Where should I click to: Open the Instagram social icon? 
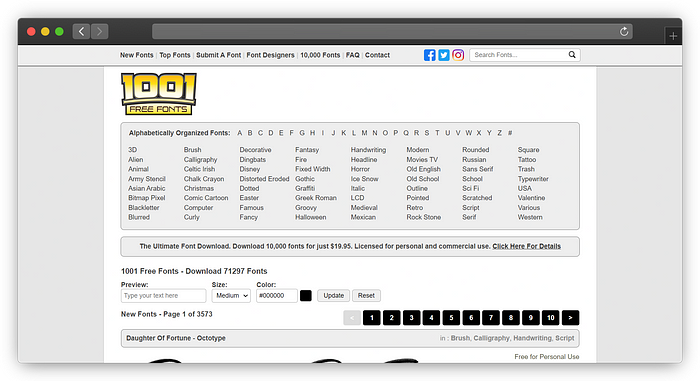click(x=458, y=55)
